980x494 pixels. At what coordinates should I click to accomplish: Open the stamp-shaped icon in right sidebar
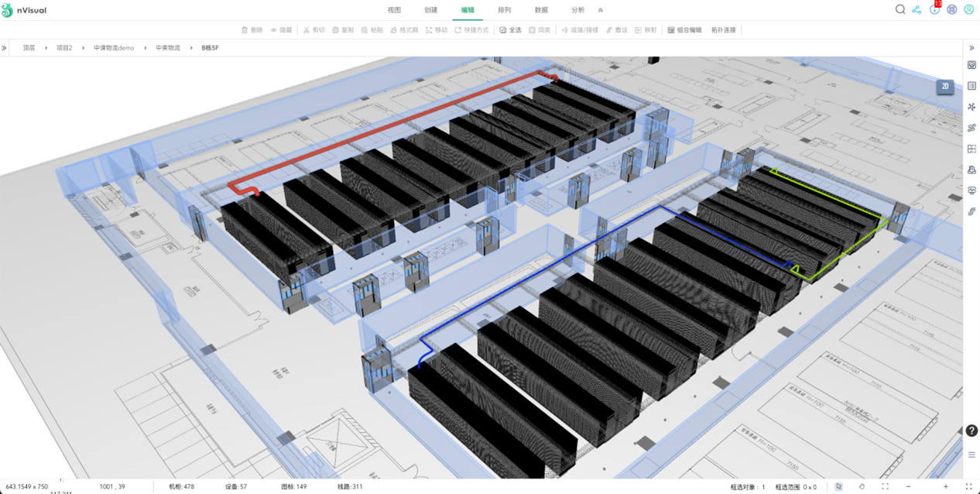972,170
